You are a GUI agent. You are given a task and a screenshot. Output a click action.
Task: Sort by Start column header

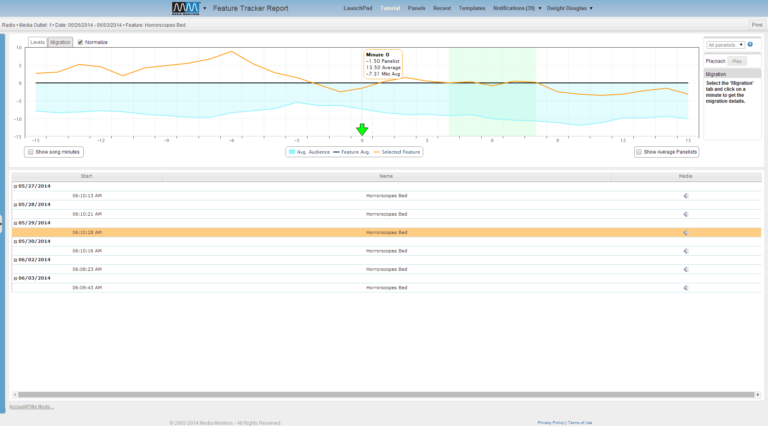(x=87, y=176)
